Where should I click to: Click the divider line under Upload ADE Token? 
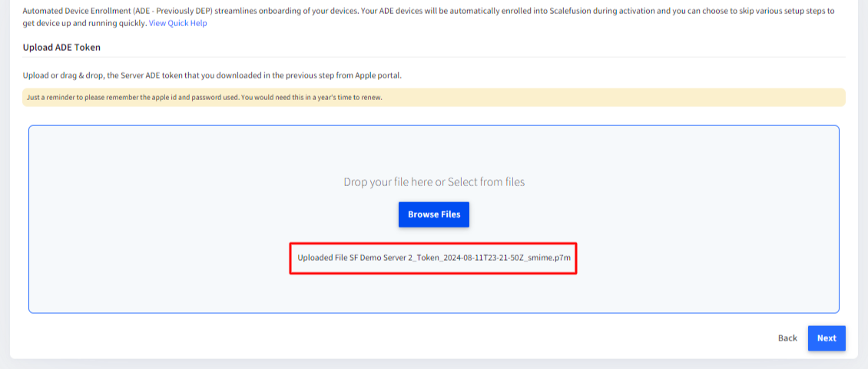pyautogui.click(x=434, y=57)
